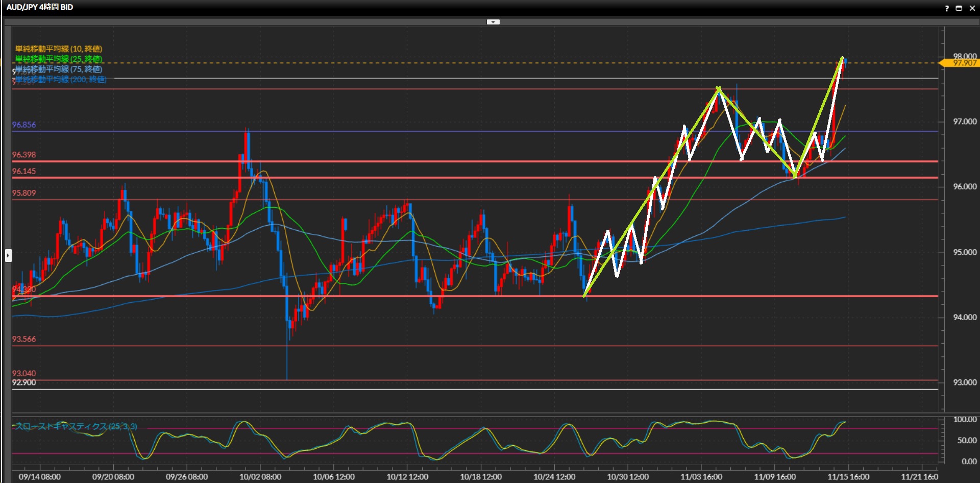Select the 96.145 red horizontal line label
Image resolution: width=980 pixels, height=483 pixels.
coord(24,171)
